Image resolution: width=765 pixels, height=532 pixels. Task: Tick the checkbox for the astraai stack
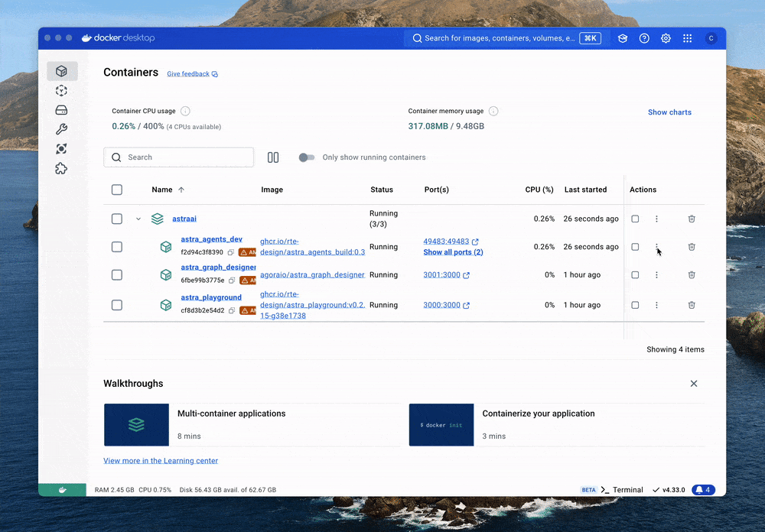pyautogui.click(x=116, y=219)
